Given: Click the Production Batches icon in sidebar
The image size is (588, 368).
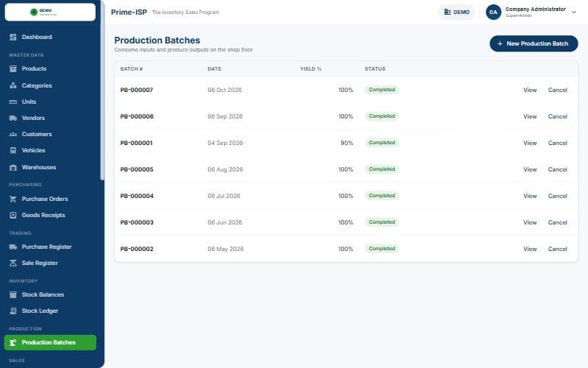Looking at the screenshot, I should tap(13, 342).
